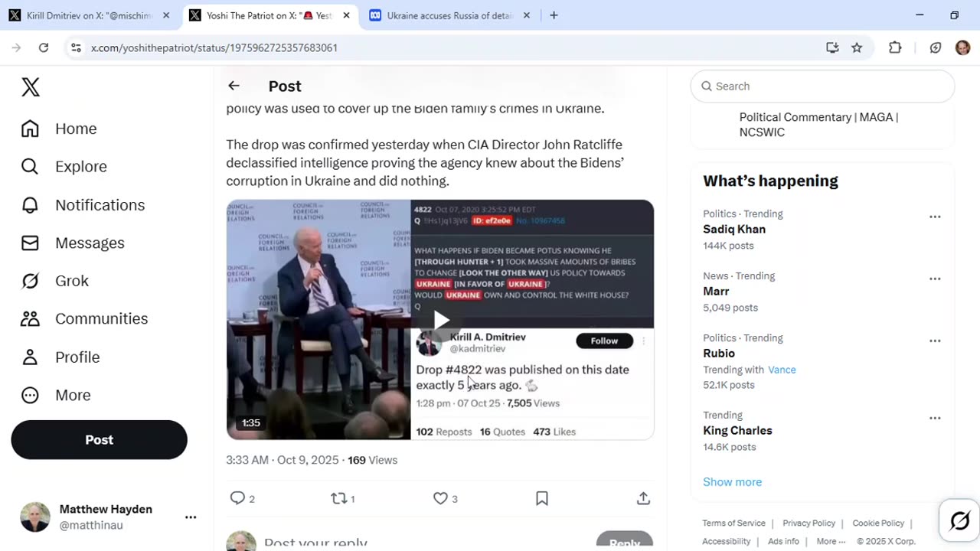980x551 pixels.
Task: Click the X logo in the sidebar
Action: [x=31, y=87]
